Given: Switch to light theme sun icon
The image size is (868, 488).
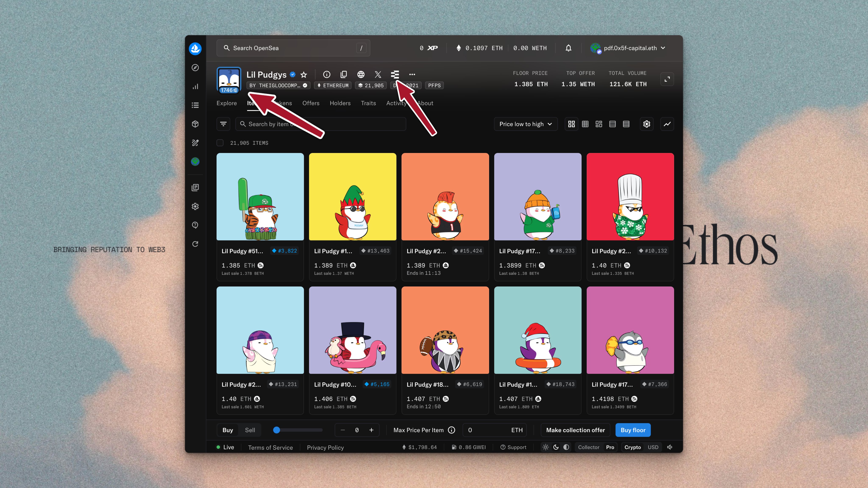Looking at the screenshot, I should click(x=546, y=447).
